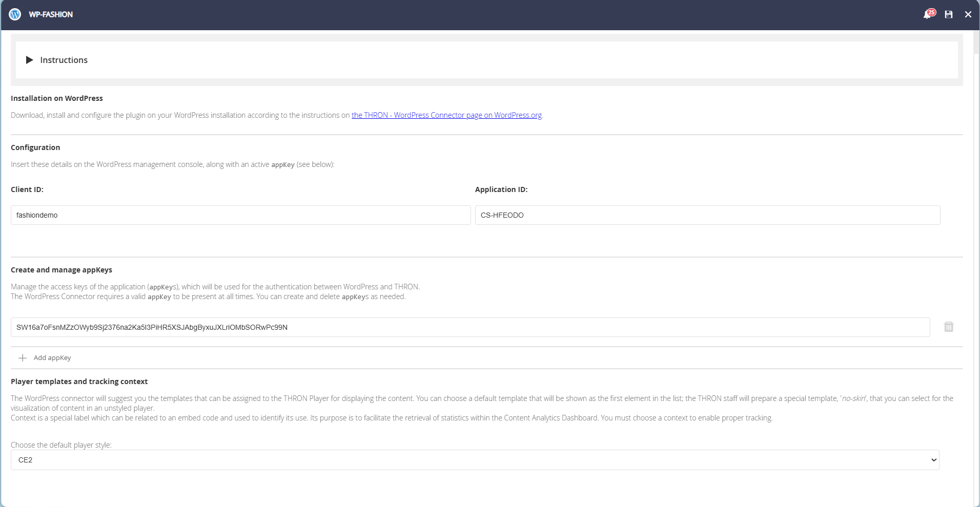The image size is (980, 507).
Task: Click the plus icon beside Add appKey
Action: 23,358
